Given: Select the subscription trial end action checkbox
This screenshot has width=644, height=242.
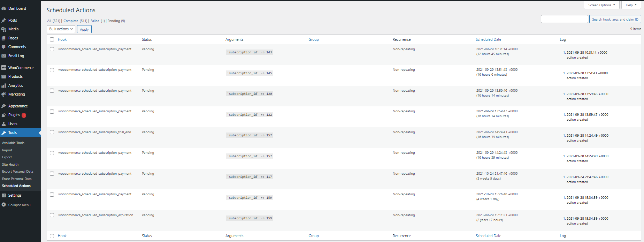Looking at the screenshot, I should (x=52, y=132).
